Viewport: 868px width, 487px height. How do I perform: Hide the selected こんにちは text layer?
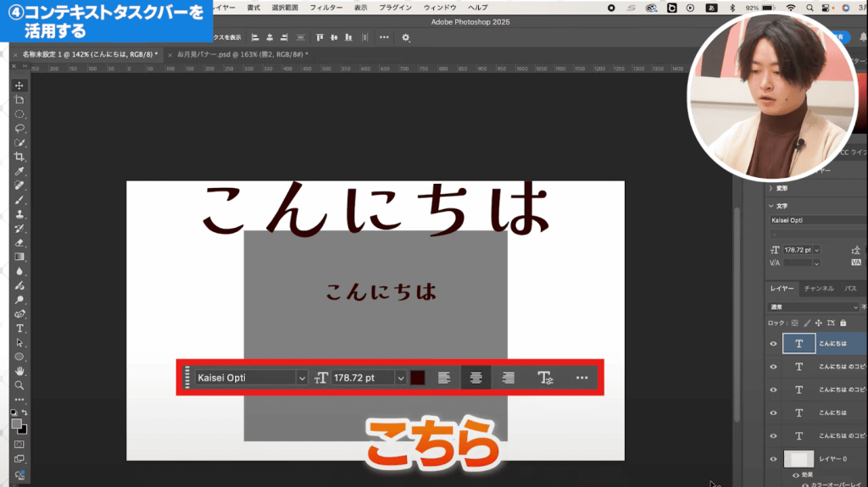(x=773, y=344)
